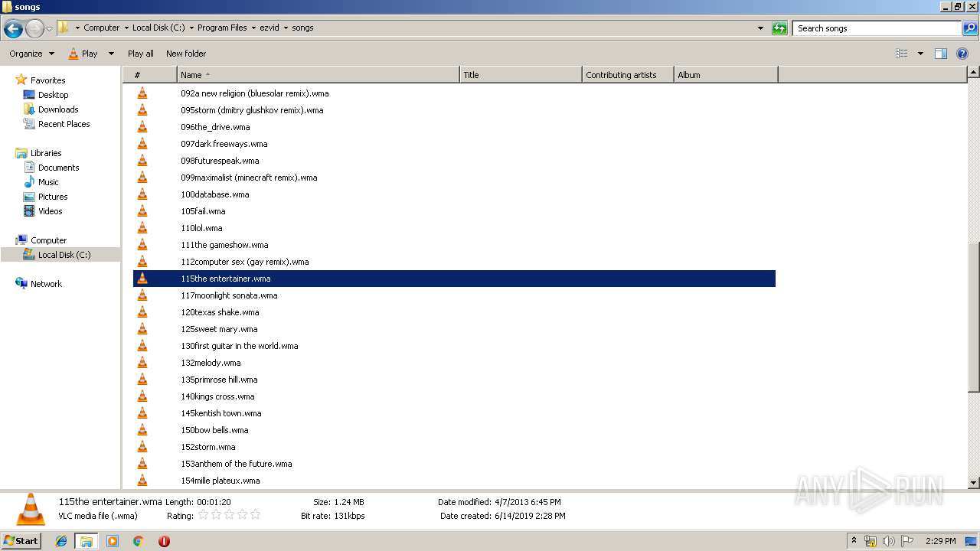Open the Organize menu
The width and height of the screenshot is (980, 551).
pos(31,54)
